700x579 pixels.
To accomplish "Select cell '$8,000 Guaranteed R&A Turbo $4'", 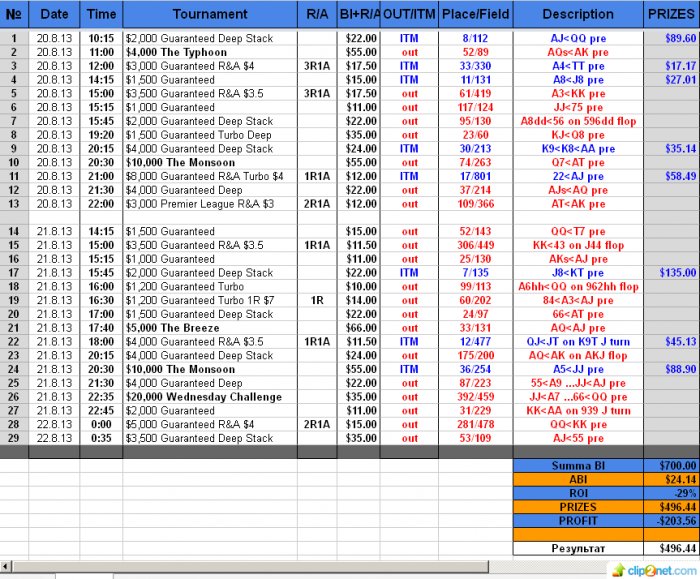I will point(210,176).
